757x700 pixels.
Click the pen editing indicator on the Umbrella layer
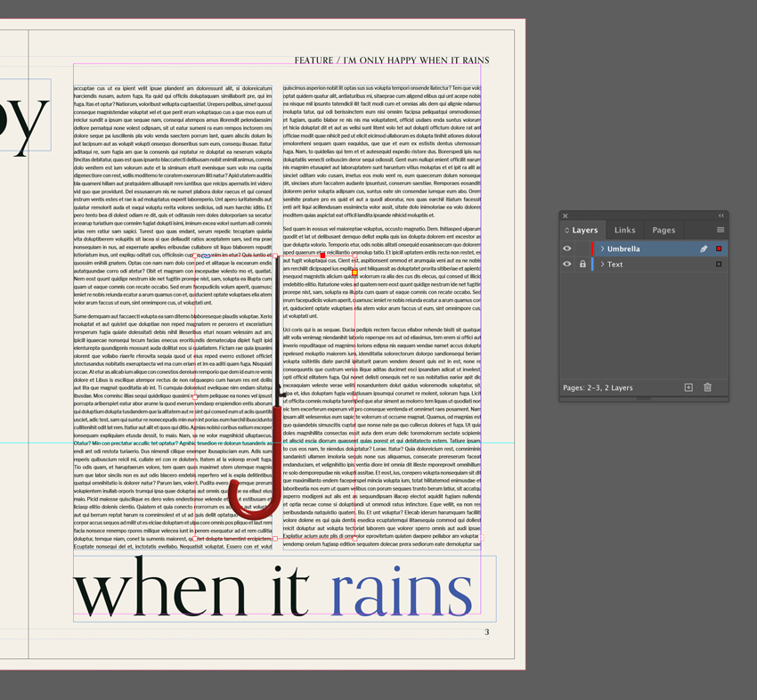tap(704, 248)
